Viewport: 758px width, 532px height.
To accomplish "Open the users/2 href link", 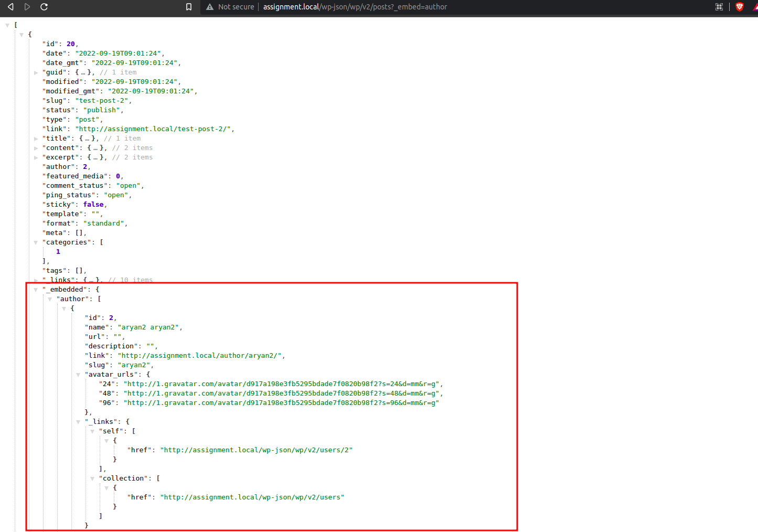I will click(256, 450).
